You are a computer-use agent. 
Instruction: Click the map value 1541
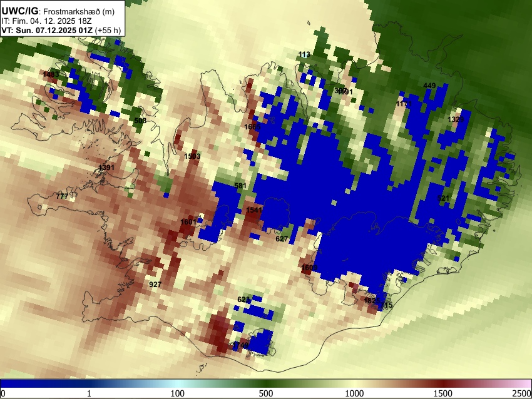point(254,210)
